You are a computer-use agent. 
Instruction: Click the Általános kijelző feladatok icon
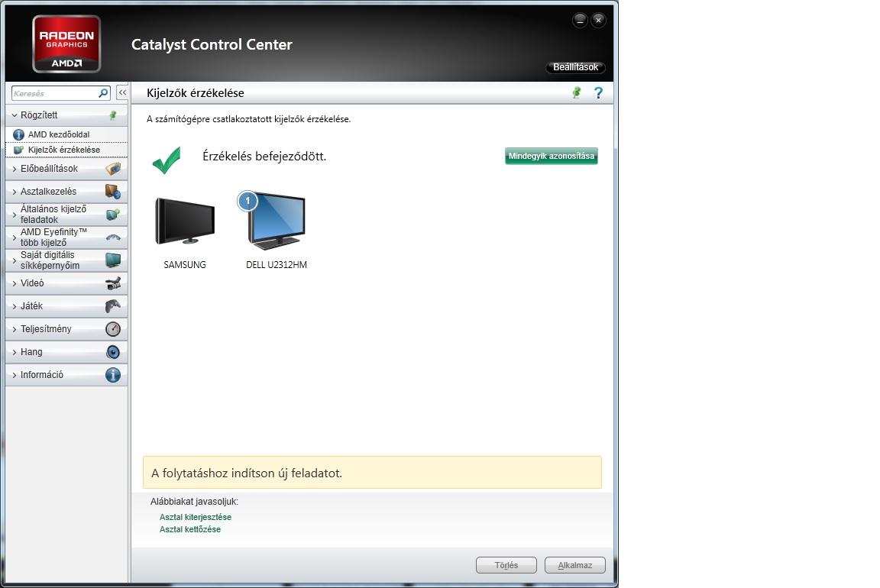coord(113,215)
